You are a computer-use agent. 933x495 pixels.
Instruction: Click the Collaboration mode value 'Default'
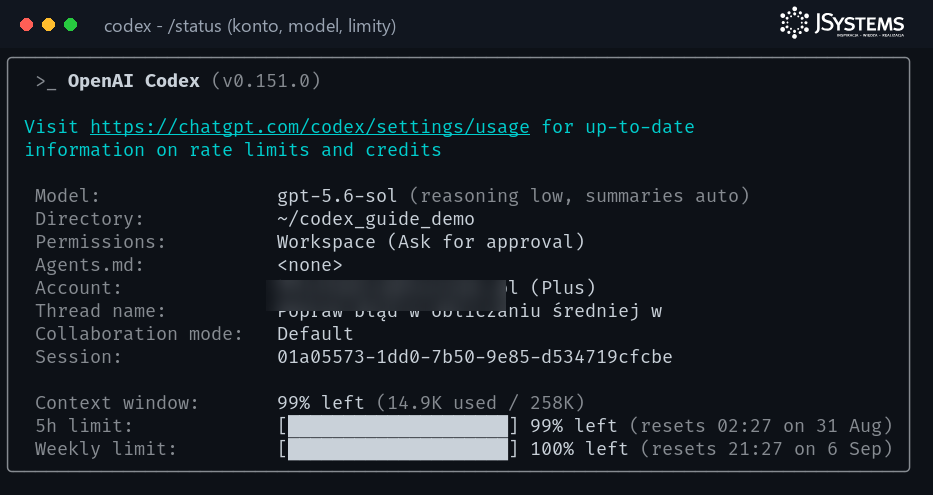pyautogui.click(x=315, y=334)
